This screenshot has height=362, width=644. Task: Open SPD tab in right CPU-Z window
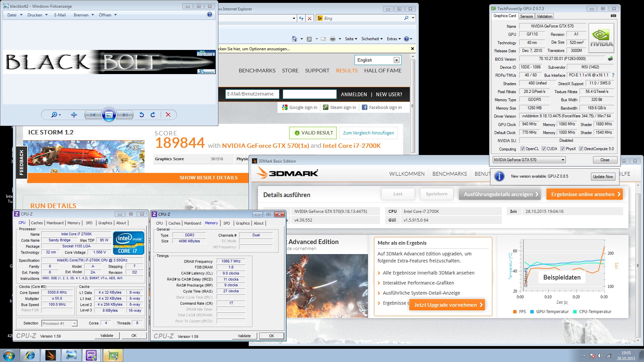click(227, 223)
